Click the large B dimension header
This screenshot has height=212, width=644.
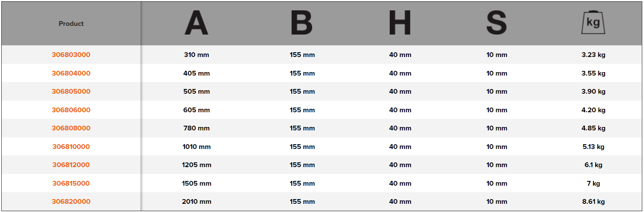302,23
